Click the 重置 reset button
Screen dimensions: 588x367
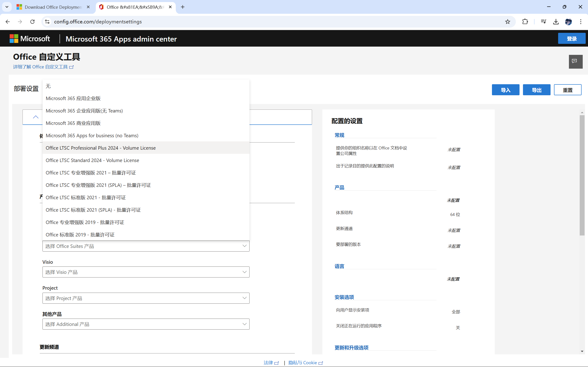pyautogui.click(x=568, y=90)
